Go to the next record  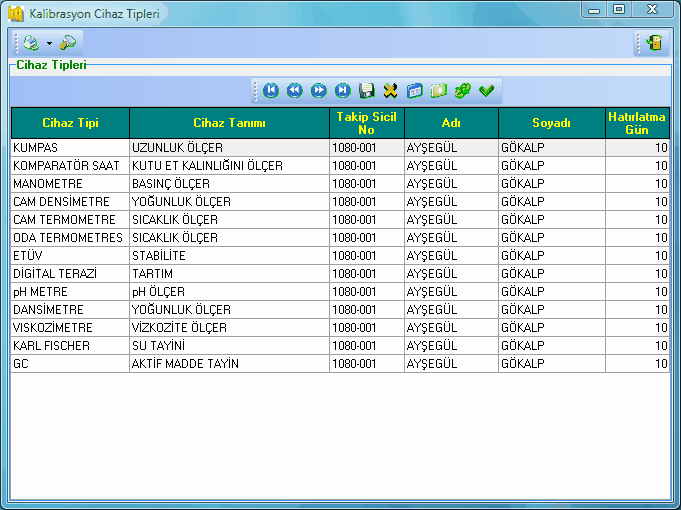(x=319, y=91)
